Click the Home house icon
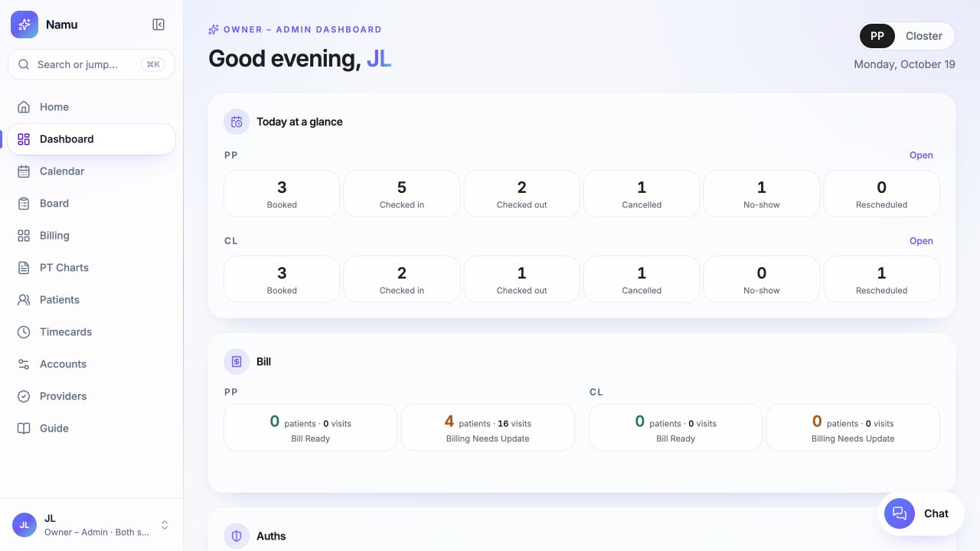980x551 pixels. 24,107
